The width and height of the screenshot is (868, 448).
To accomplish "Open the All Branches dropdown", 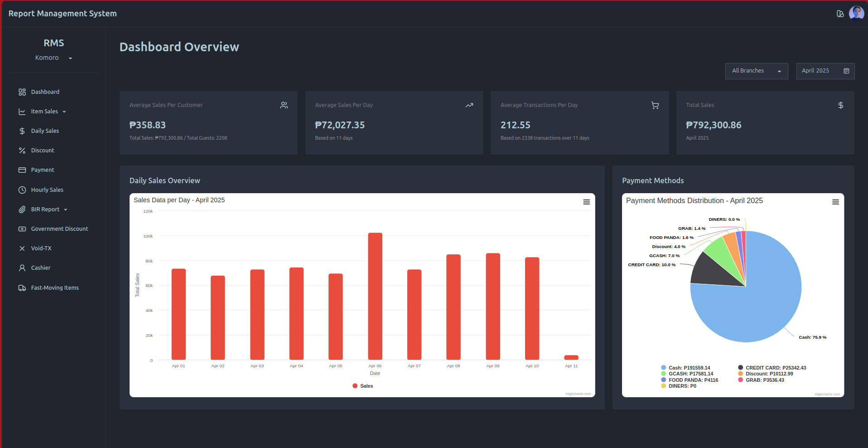I will pos(756,71).
